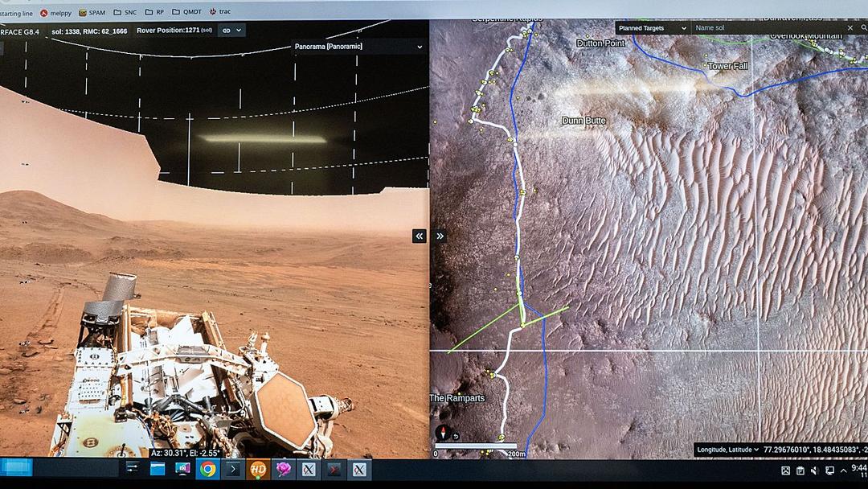
Task: Reset map rotation with circular arrow icon
Action: pyautogui.click(x=456, y=437)
